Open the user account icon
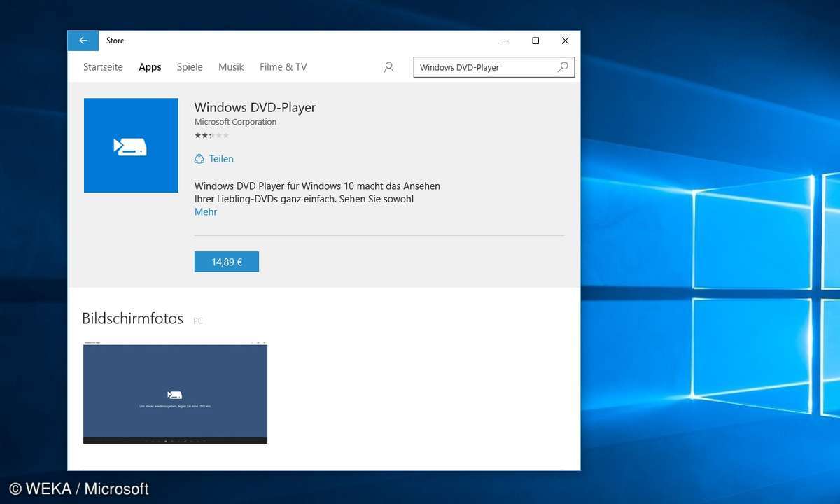The image size is (840, 504). click(389, 67)
